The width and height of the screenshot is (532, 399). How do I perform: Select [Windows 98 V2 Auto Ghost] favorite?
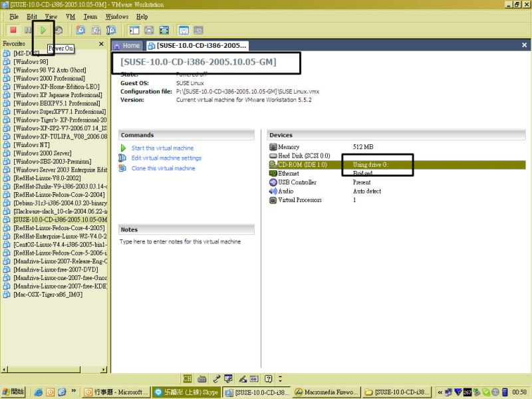(x=49, y=70)
